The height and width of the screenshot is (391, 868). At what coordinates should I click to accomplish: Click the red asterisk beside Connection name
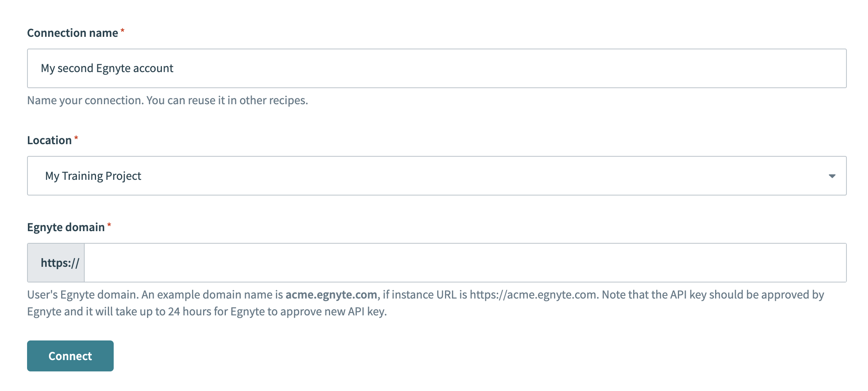pos(122,31)
